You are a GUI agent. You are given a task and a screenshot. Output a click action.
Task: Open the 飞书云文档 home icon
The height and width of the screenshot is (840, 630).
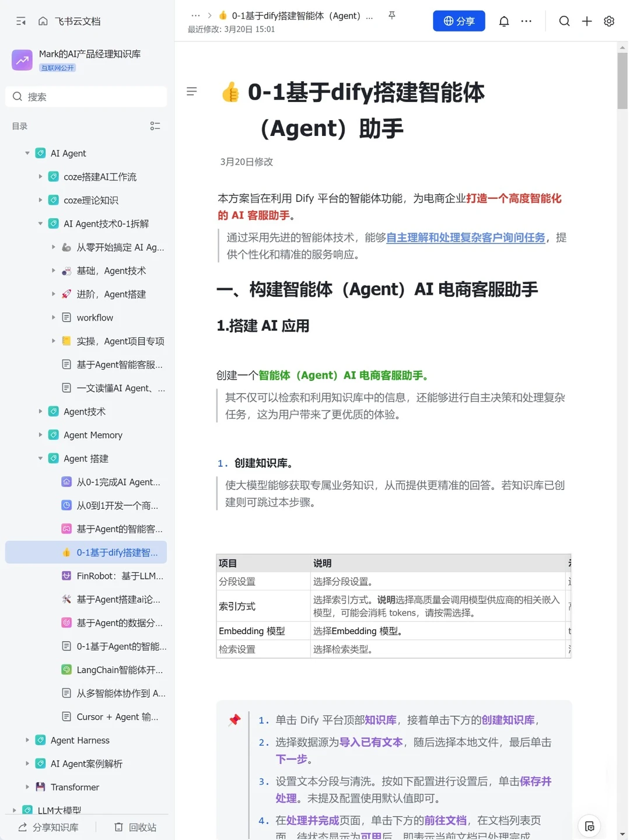tap(43, 21)
